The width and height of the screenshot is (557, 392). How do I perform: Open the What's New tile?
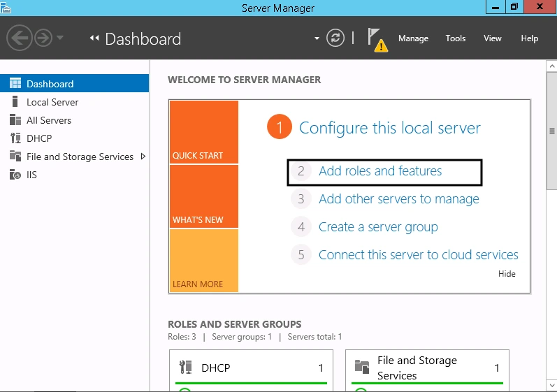204,196
